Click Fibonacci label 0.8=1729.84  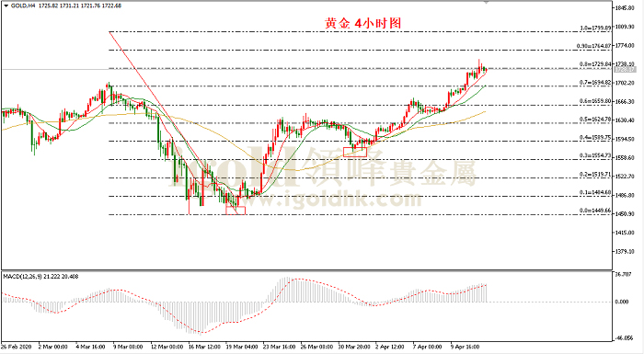(x=595, y=64)
